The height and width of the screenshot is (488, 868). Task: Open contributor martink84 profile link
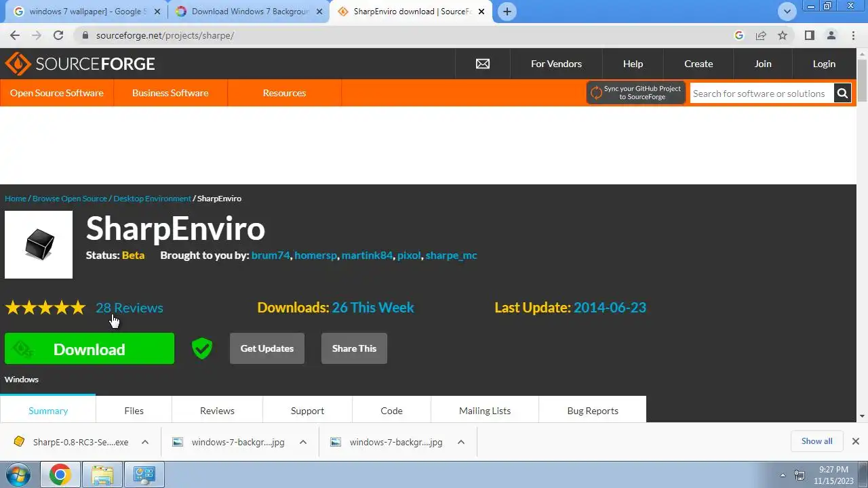367,256
